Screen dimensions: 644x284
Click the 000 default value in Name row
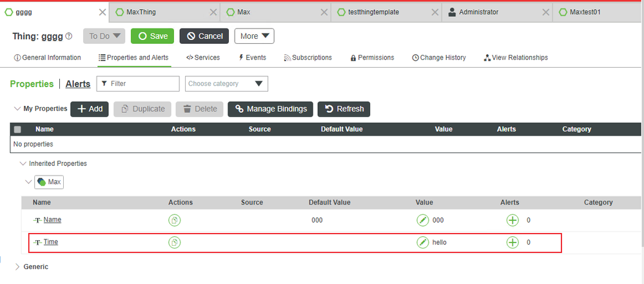(x=317, y=220)
